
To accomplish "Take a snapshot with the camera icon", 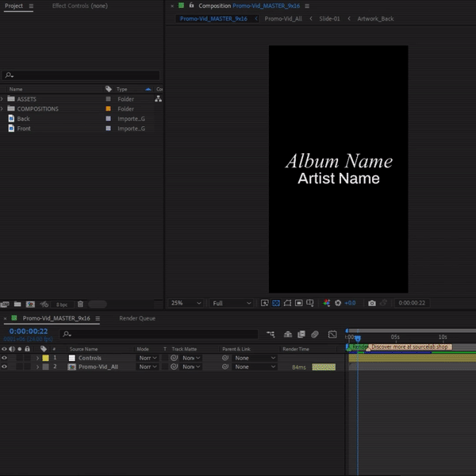I will click(x=372, y=303).
